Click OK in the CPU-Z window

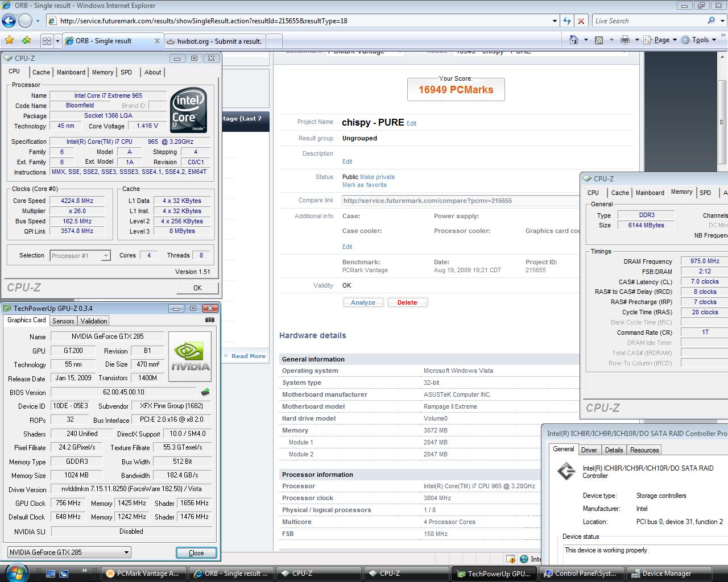(197, 288)
